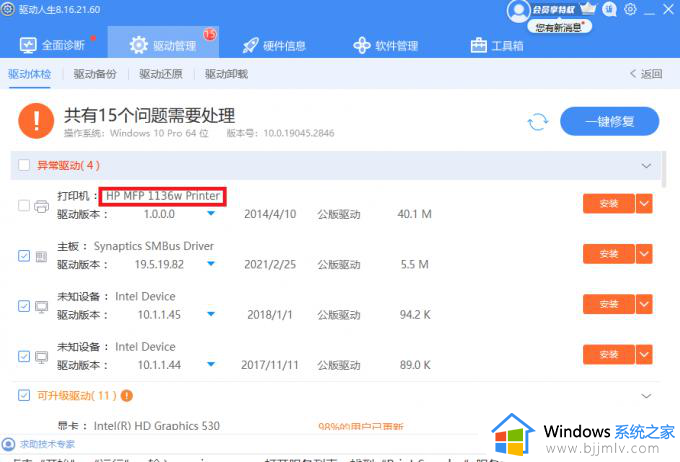Click the 驱动人生 app logo icon

click(7, 9)
